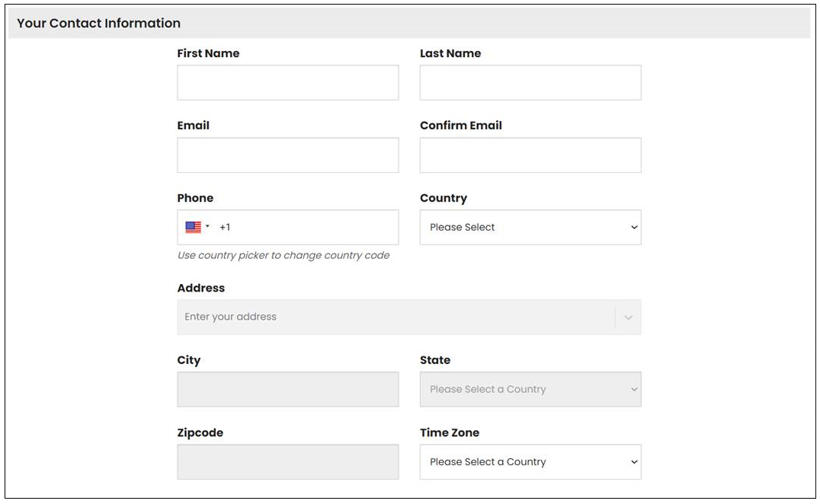Click the 'Email' label above the first email field
This screenshot has height=504, width=820.
coord(193,126)
